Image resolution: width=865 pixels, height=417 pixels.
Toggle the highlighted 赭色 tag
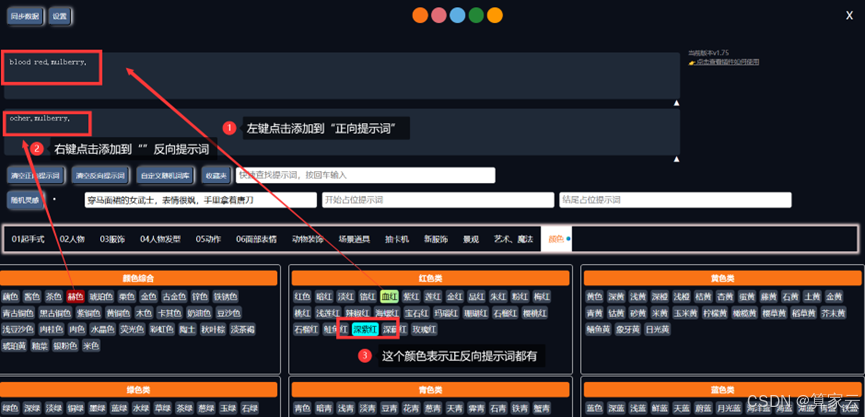[75, 296]
